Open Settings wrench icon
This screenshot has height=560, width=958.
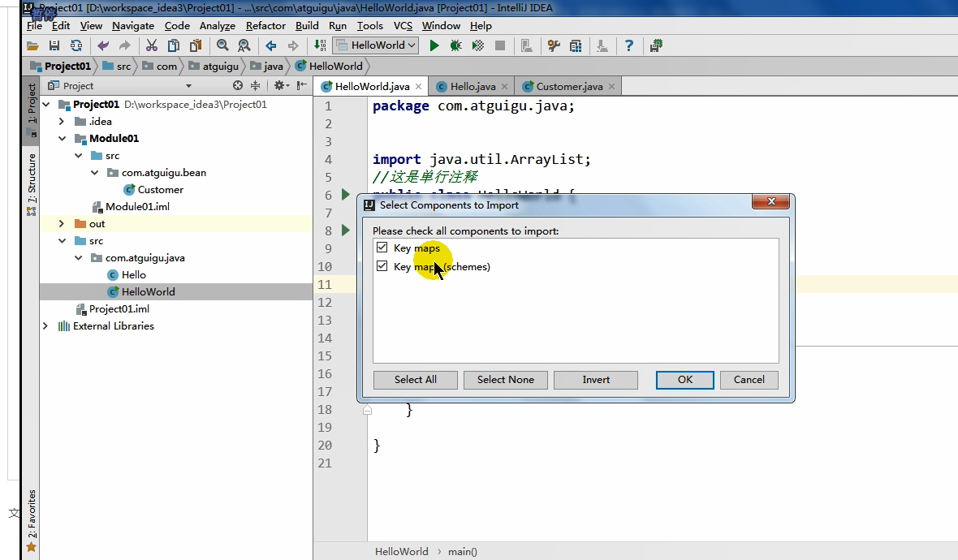pos(554,45)
